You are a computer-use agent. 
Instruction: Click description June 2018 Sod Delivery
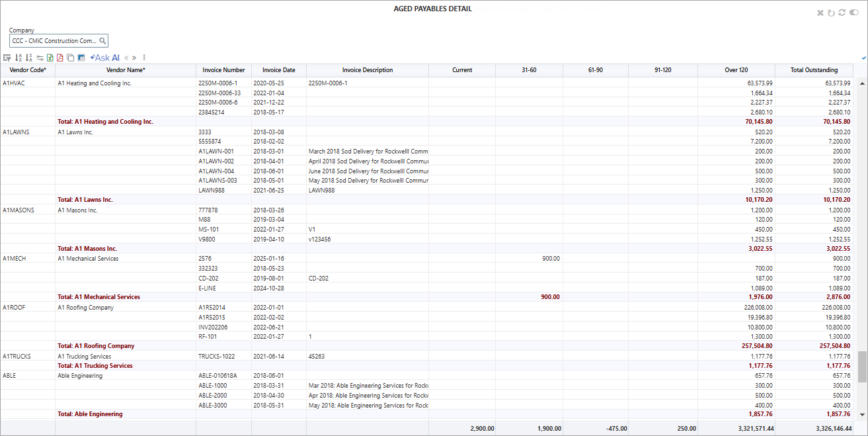click(x=368, y=171)
